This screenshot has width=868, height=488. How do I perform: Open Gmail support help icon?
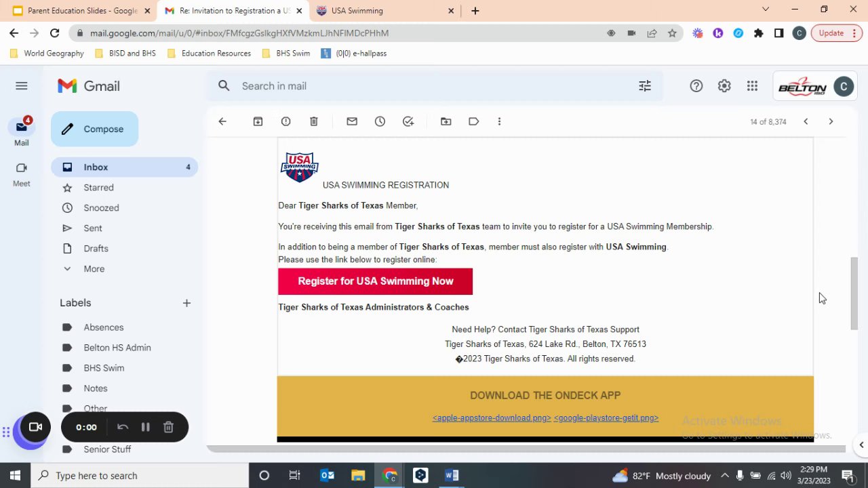tap(696, 85)
